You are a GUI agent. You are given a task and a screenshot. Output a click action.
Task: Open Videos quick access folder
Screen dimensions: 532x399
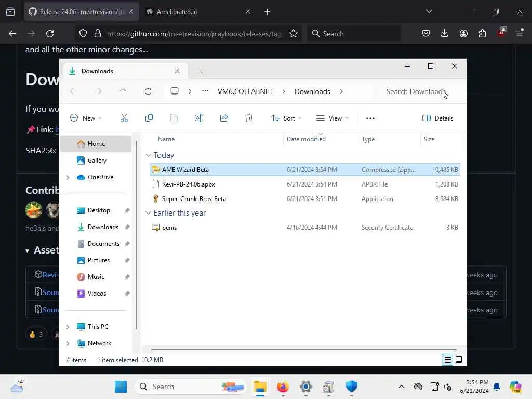click(x=96, y=294)
